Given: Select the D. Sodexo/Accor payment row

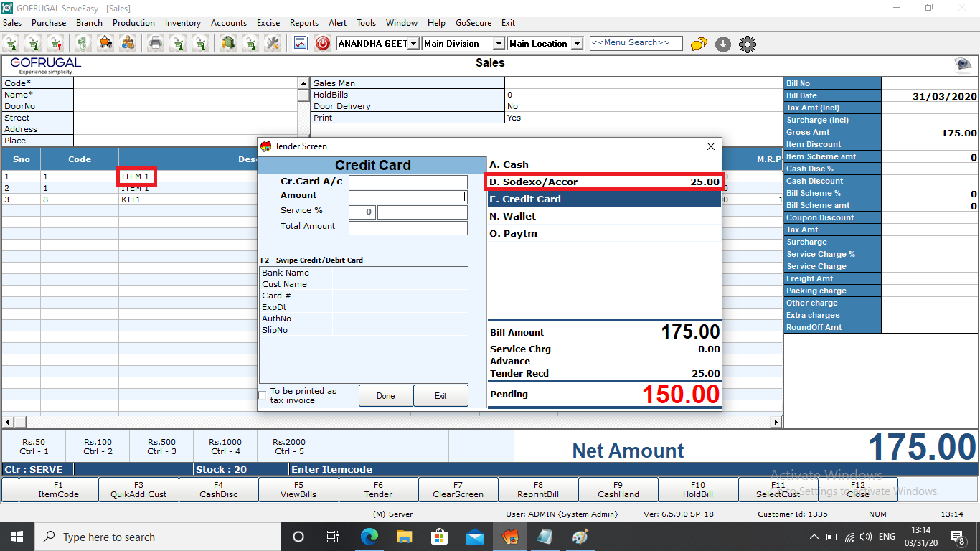Looking at the screenshot, I should pos(604,182).
